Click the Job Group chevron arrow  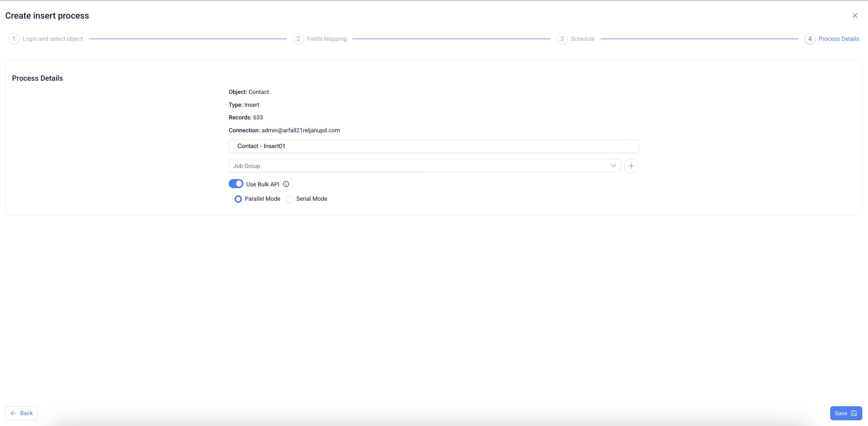coord(613,166)
